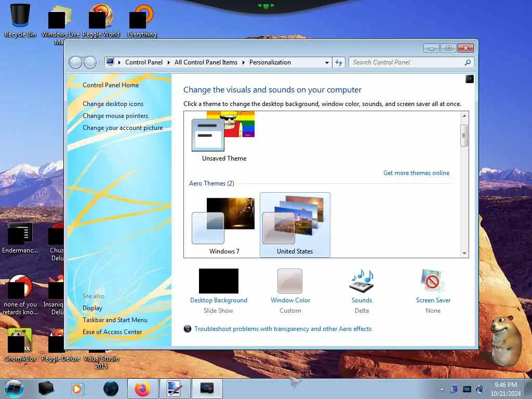The image size is (532, 399).
Task: Open Change desktop icons link
Action: (113, 104)
